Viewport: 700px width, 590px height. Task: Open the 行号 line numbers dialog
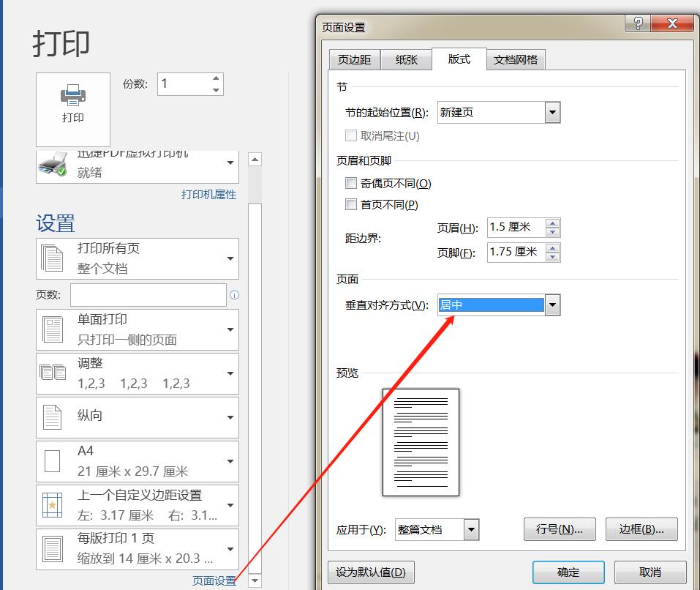(x=560, y=529)
